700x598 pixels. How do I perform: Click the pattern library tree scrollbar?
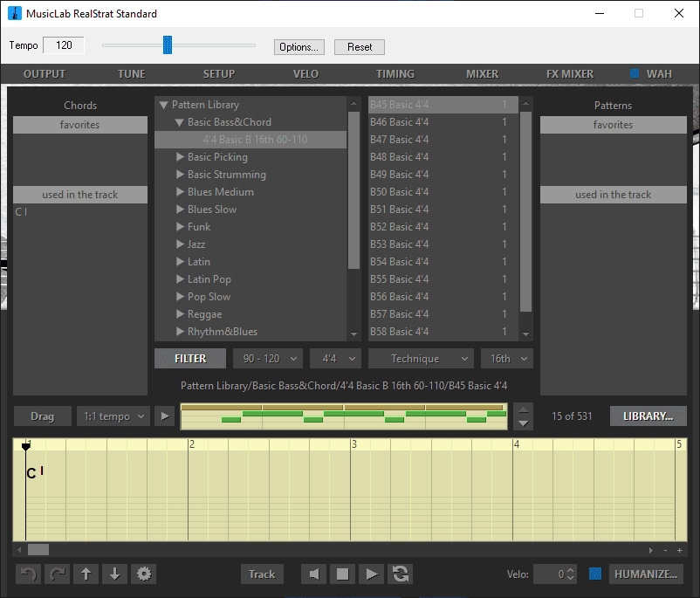tap(353, 189)
